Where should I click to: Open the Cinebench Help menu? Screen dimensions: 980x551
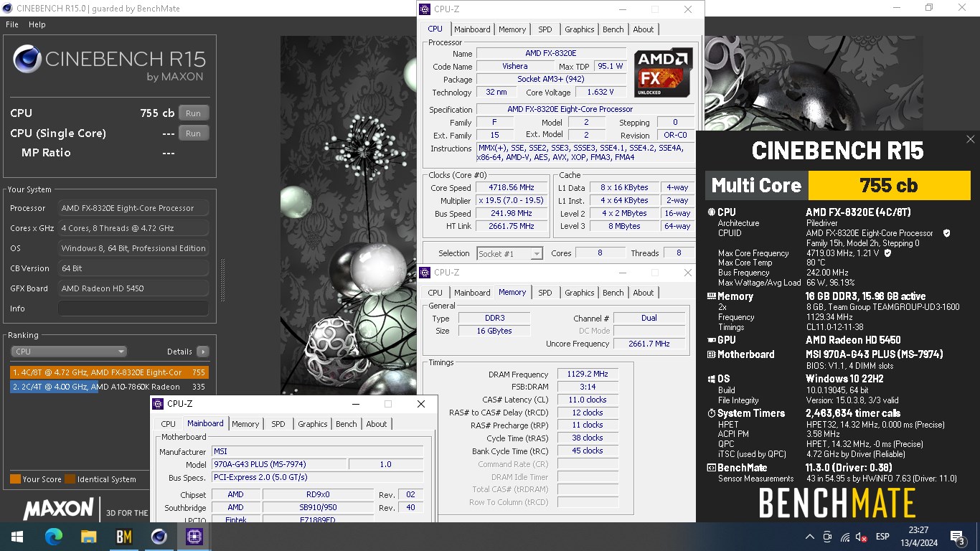(37, 24)
